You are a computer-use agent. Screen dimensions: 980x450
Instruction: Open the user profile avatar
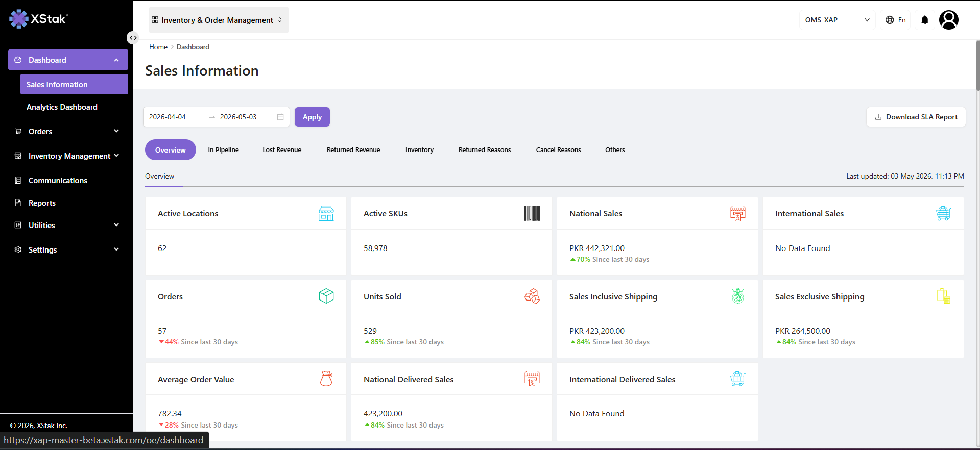click(x=948, y=20)
